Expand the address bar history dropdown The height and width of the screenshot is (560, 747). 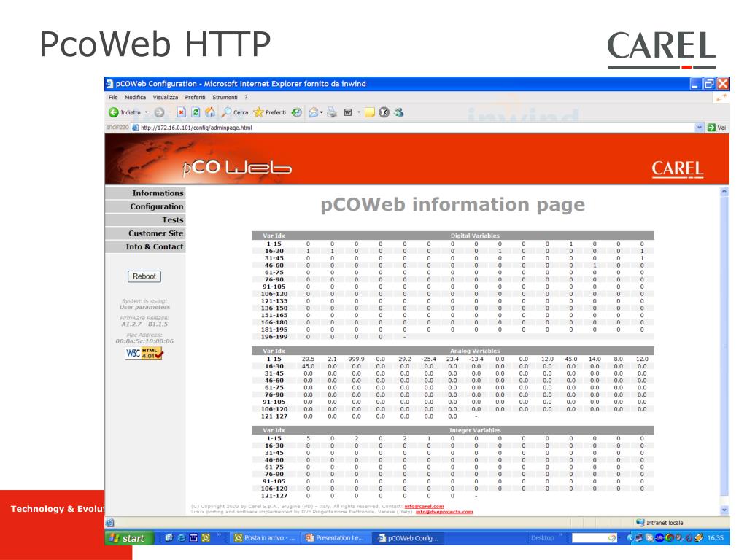[700, 128]
